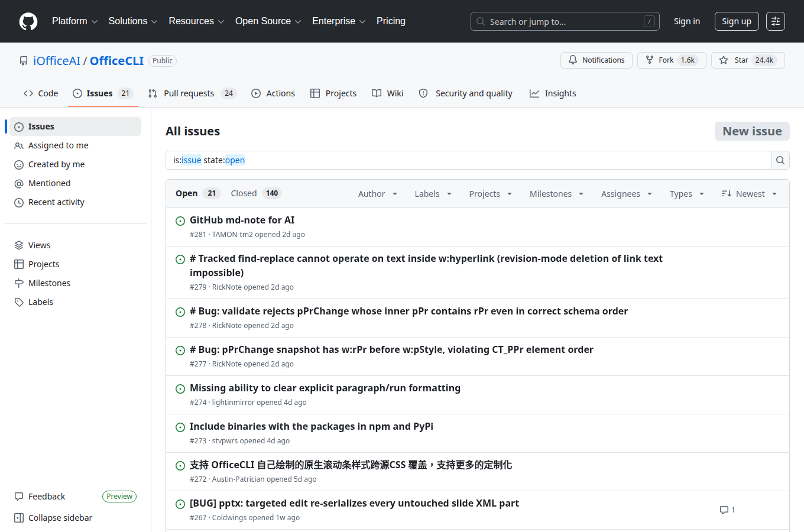The height and width of the screenshot is (532, 804).
Task: Open the iOfficeAI owner link
Action: point(57,61)
